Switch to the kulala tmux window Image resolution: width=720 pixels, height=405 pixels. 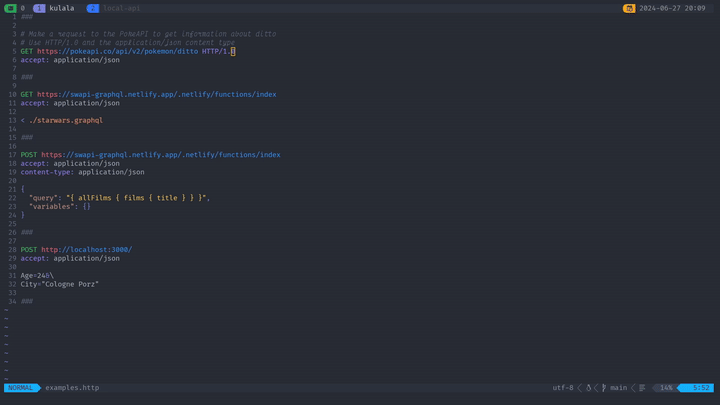point(63,7)
